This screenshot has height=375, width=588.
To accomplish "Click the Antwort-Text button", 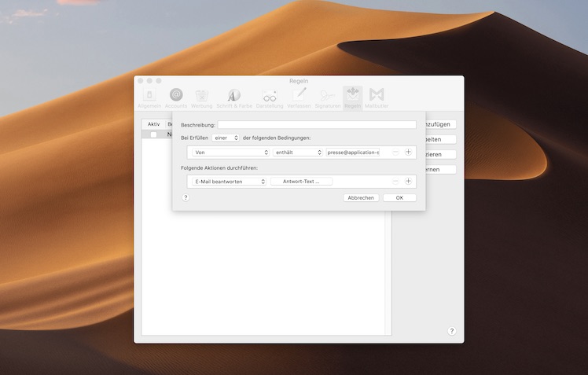I will (301, 182).
